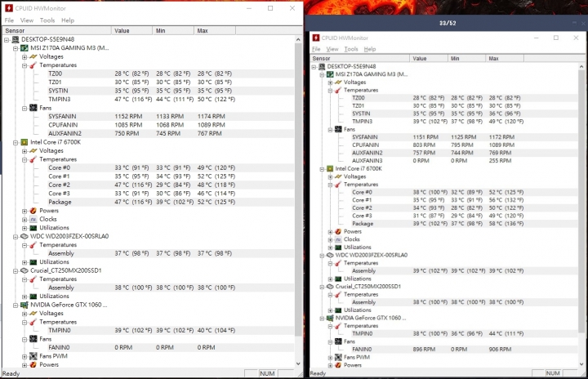Click the Sensor column header in left window
This screenshot has height=379, width=588.
pyautogui.click(x=57, y=31)
